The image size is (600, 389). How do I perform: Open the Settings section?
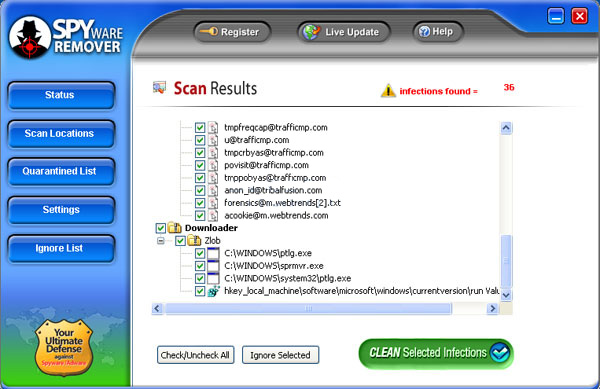60,210
